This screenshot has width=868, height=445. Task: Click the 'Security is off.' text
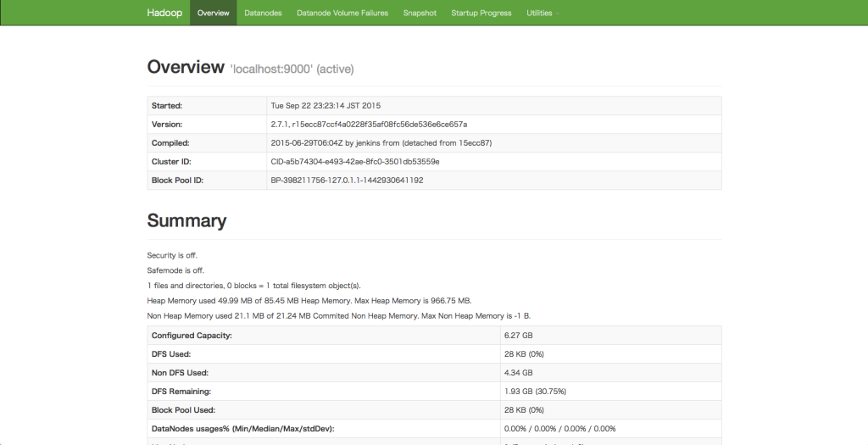point(172,255)
